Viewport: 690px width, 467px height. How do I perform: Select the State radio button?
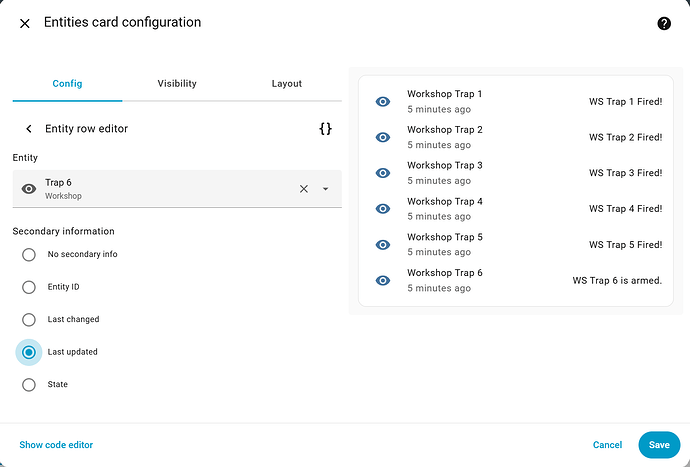pos(29,384)
